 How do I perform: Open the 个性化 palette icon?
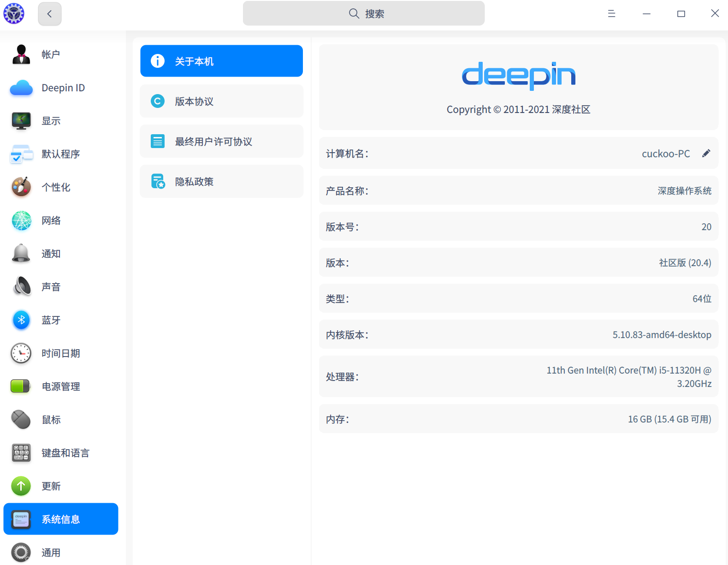tap(21, 187)
